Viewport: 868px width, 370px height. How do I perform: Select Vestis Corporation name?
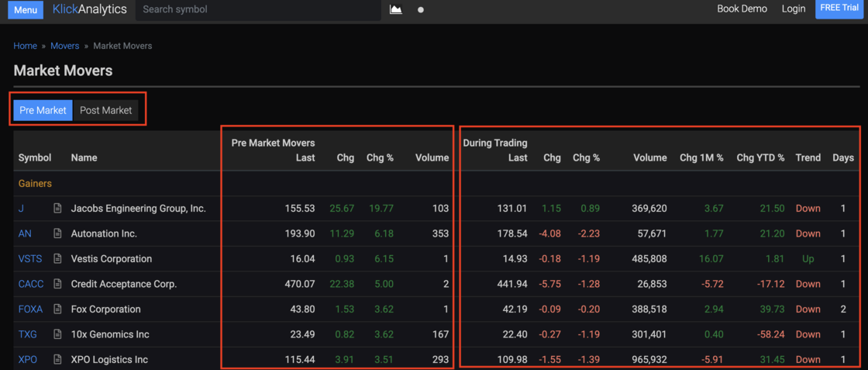(112, 258)
